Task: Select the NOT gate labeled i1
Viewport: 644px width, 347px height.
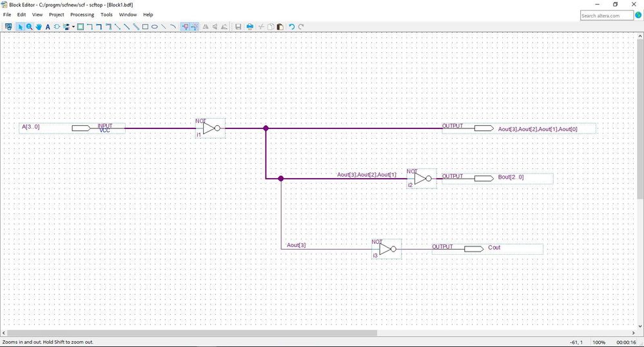Action: pos(210,128)
